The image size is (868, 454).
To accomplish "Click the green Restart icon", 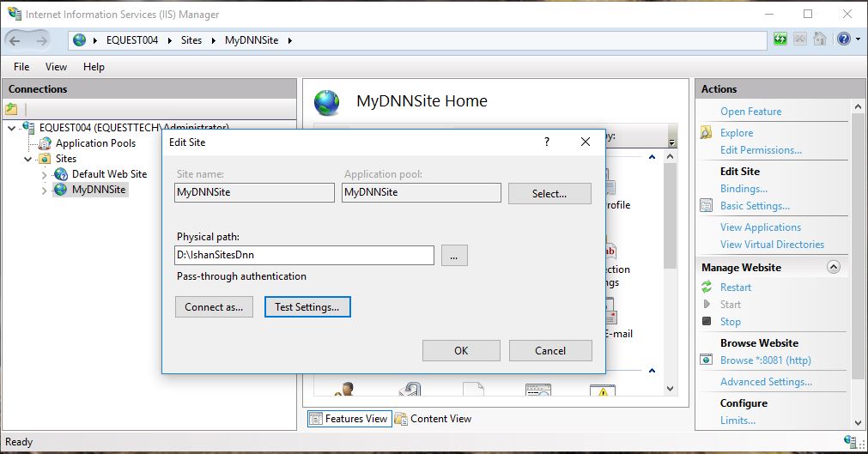I will [707, 287].
